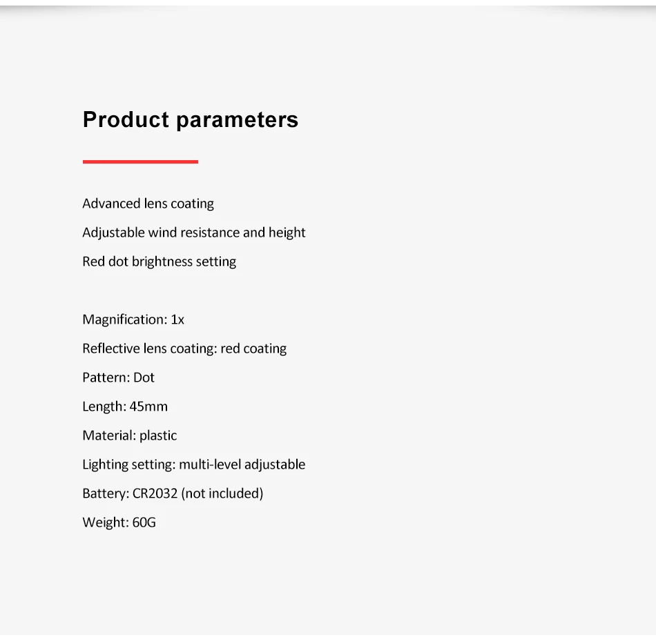Screen dimensions: 656x644
Task: Click the Product parameters heading
Action: tap(190, 119)
